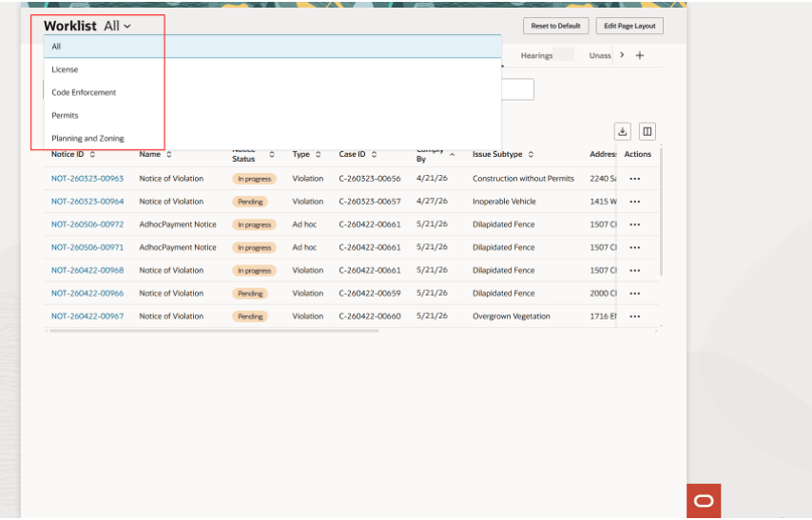Click the Overgrown Vegetation cell
This screenshot has width=812, height=520.
[x=512, y=316]
